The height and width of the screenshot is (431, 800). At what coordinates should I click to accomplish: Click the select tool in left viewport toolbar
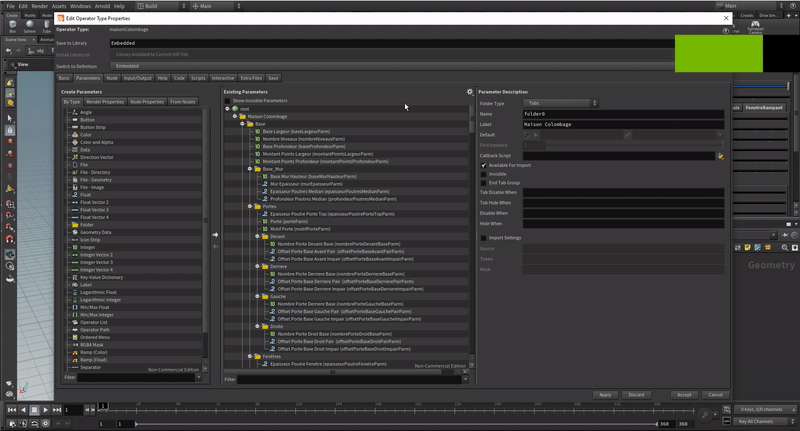click(10, 118)
